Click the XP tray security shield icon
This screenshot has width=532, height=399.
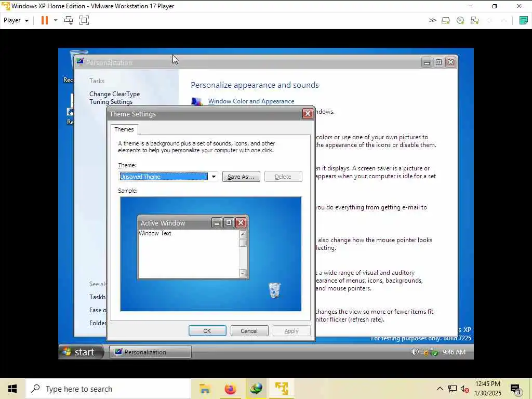pyautogui.click(x=434, y=353)
